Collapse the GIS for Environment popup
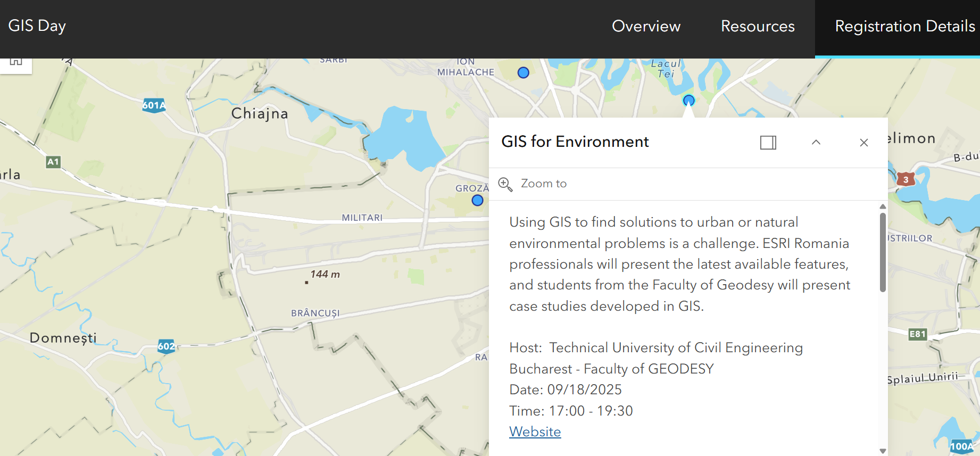 (x=816, y=143)
